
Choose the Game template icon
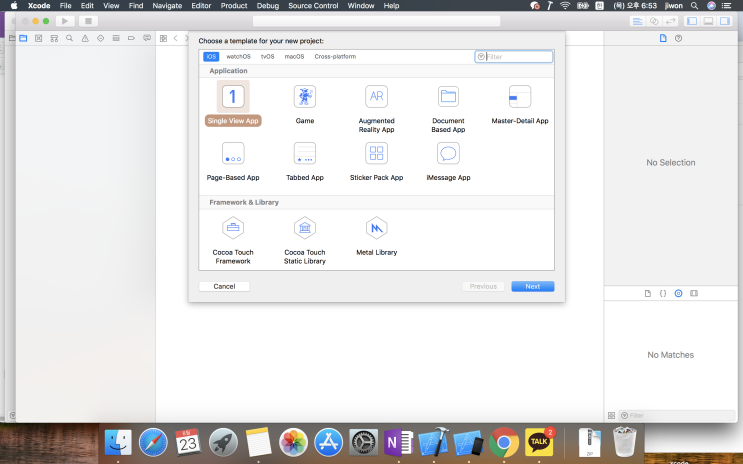(305, 97)
